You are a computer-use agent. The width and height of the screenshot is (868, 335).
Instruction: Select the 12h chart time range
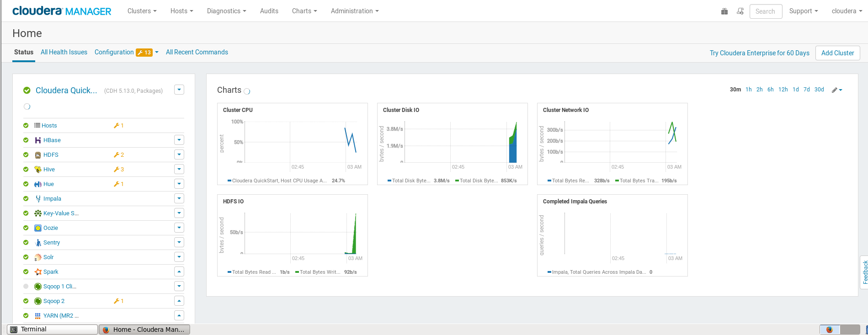783,90
